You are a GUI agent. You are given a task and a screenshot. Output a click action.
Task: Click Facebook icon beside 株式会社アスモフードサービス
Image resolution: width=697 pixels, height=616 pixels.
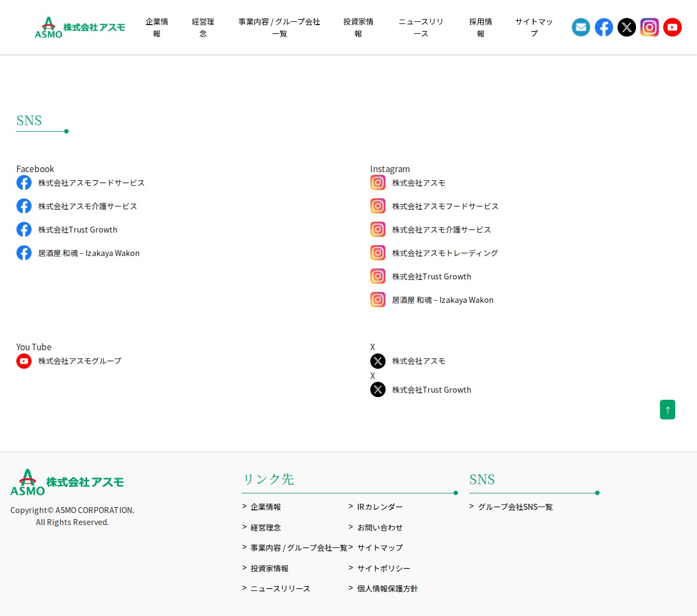point(24,182)
